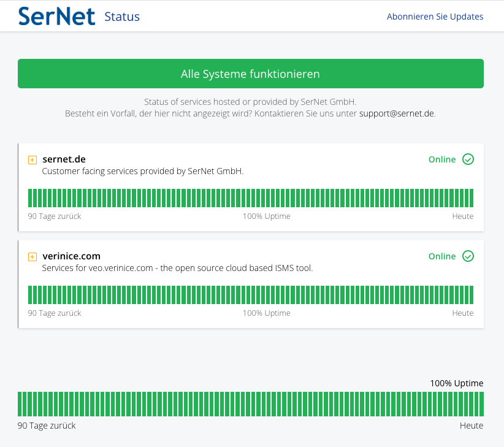Viewport: 504px width, 447px height.
Task: Select today's bar in sernet.de uptime chart
Action: (x=472, y=198)
